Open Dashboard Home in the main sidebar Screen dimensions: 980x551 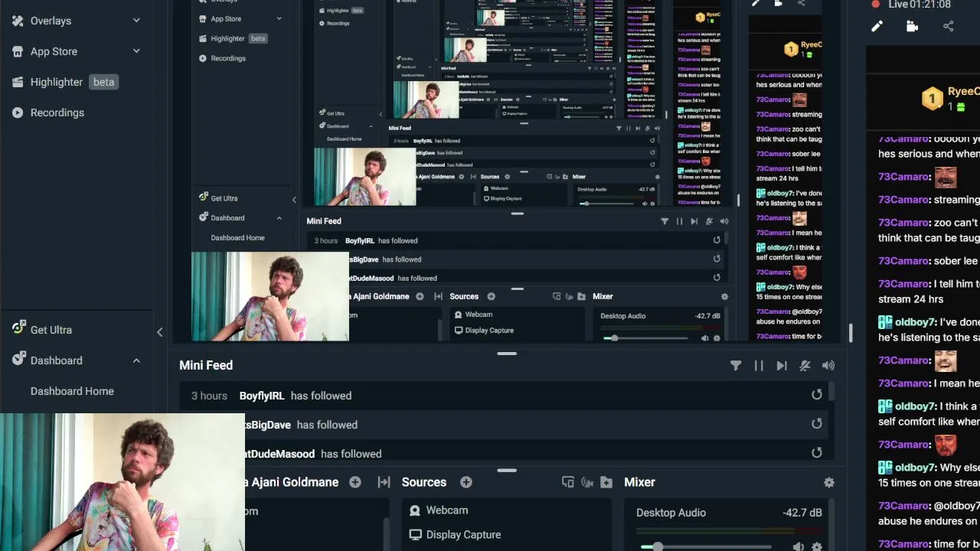(72, 391)
